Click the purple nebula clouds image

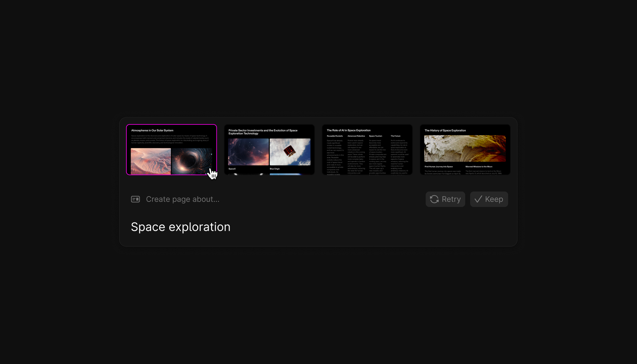tap(248, 152)
